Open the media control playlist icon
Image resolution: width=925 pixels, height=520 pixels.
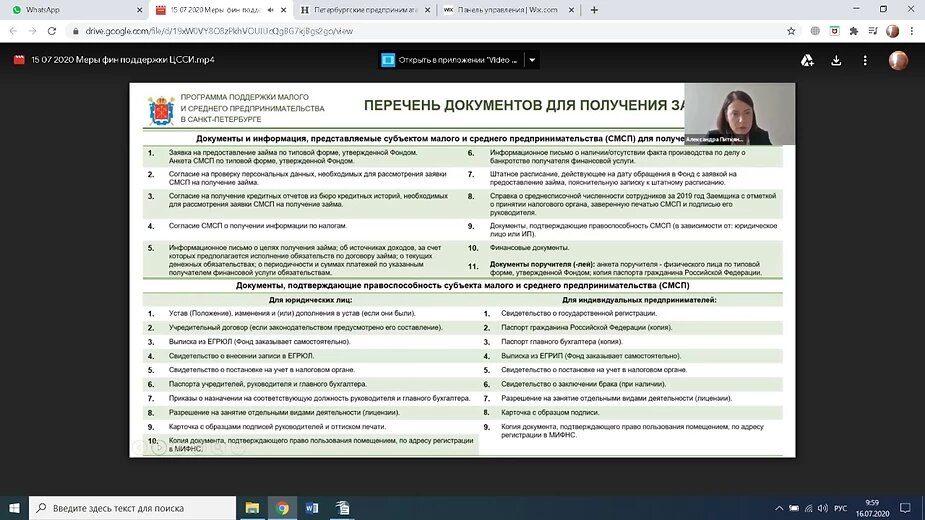coord(873,31)
